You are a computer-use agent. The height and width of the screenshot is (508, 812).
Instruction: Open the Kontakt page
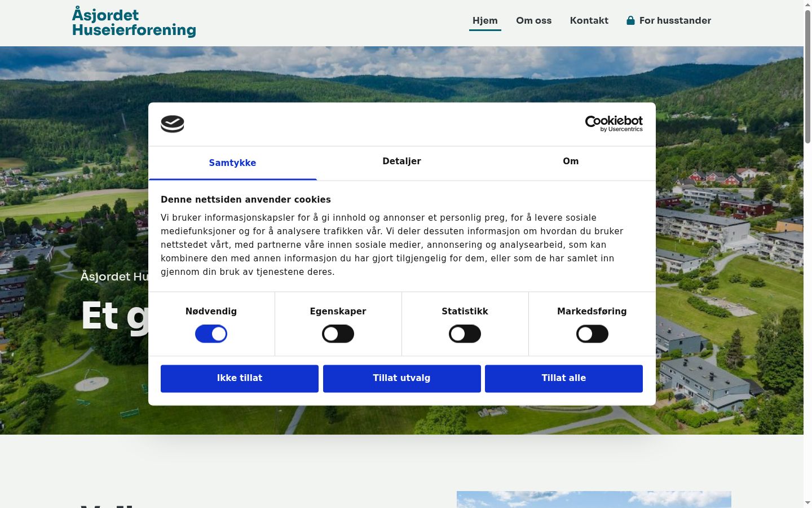point(589,20)
